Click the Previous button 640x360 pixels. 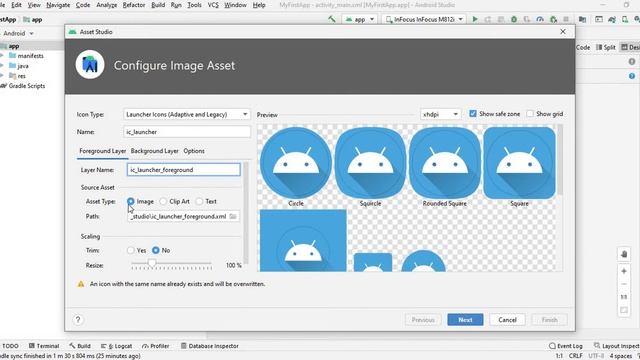click(x=423, y=320)
